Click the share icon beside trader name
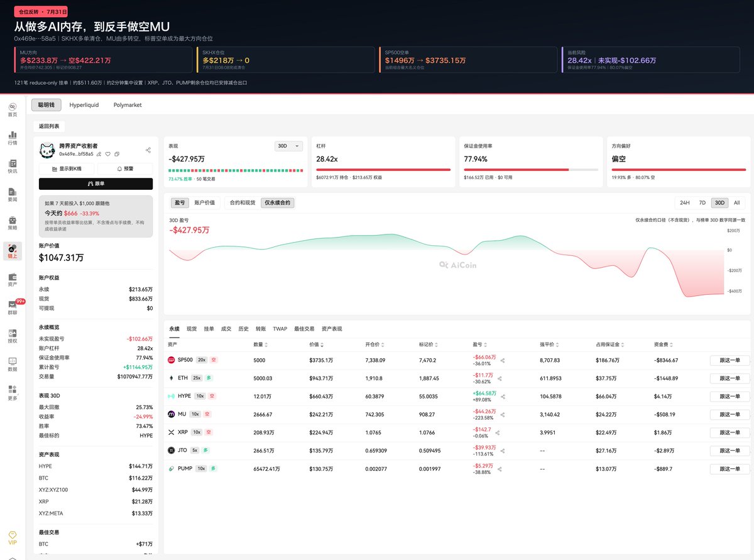The width and height of the screenshot is (754, 560). pos(148,150)
